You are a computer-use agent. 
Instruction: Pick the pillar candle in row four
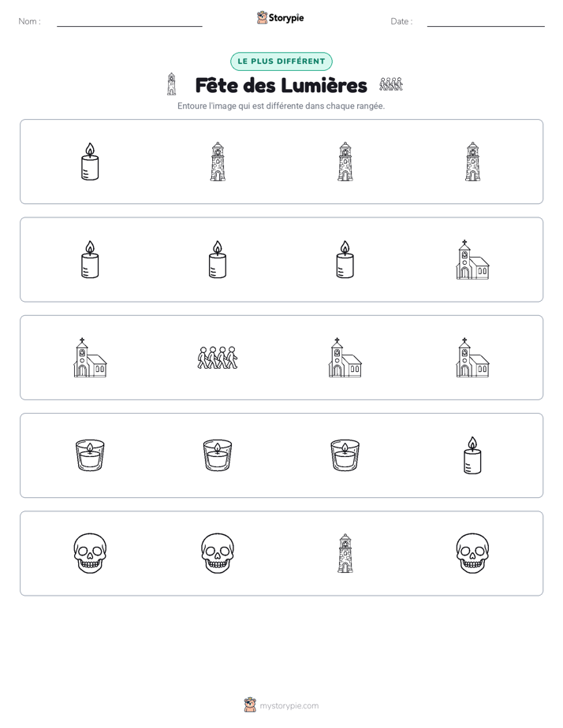[472, 455]
